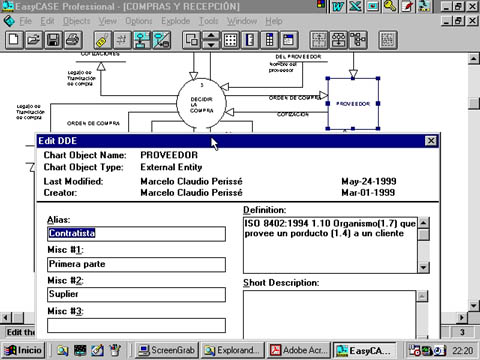Viewport: 480px width, 360px height.
Task: Click the parent-level hierarchy toolbar icon
Action: coord(339,40)
